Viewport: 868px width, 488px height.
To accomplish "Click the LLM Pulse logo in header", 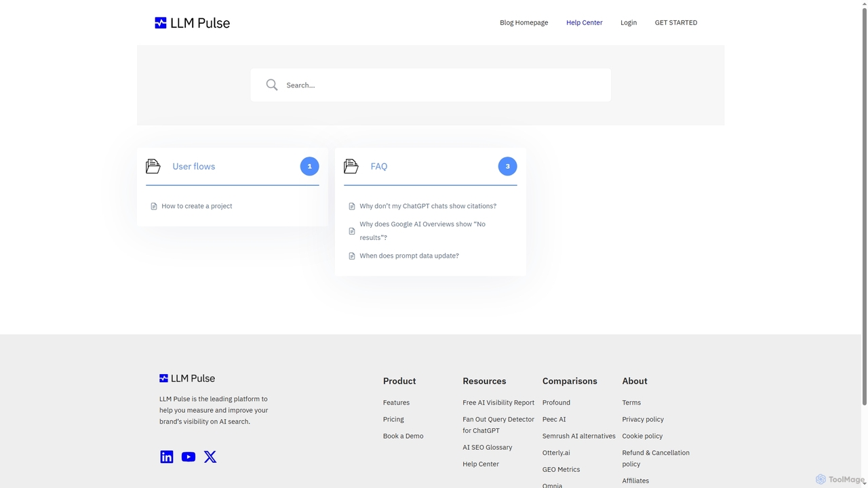I will (192, 23).
